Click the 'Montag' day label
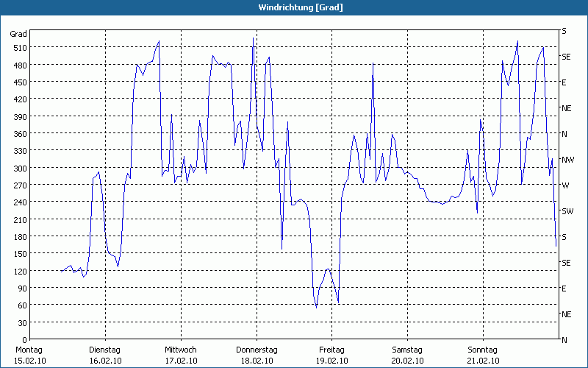 [x=29, y=350]
